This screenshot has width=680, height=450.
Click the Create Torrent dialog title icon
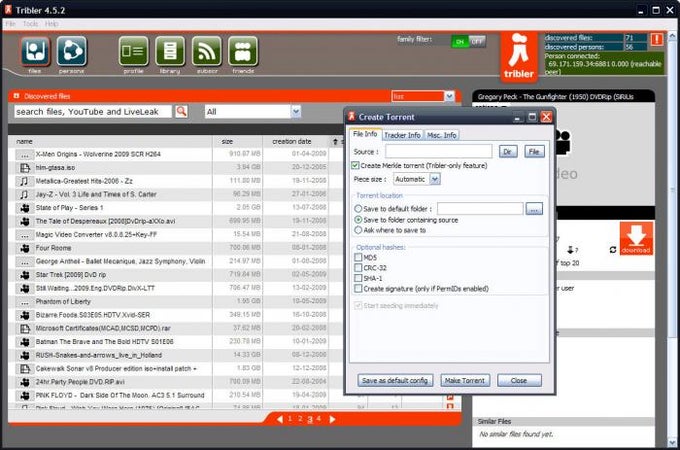tap(352, 117)
